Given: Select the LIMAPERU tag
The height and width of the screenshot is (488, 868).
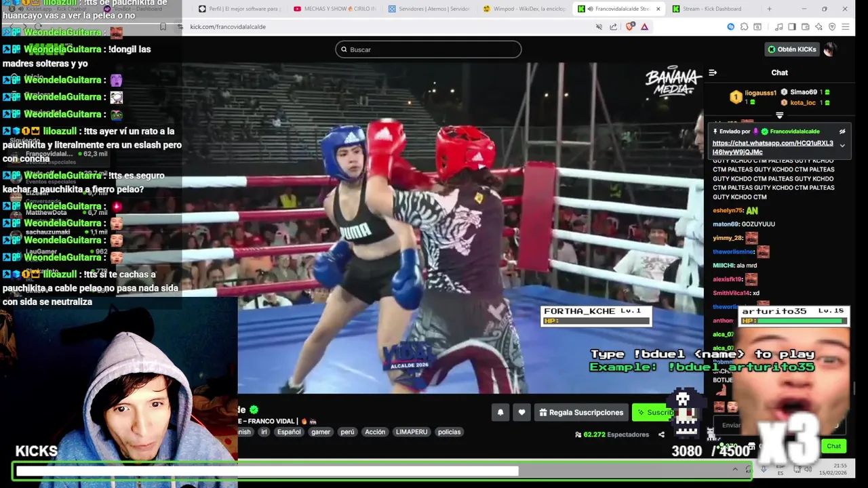Looking at the screenshot, I should pos(412,432).
